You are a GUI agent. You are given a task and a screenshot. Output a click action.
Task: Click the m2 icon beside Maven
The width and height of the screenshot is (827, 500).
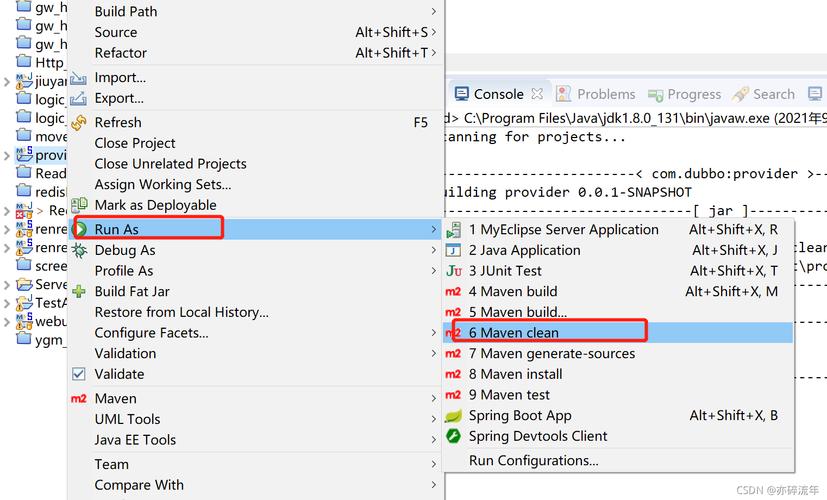point(79,399)
